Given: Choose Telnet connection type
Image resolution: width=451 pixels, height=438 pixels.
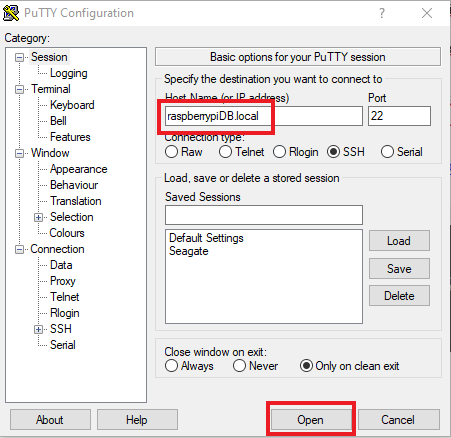Looking at the screenshot, I should (x=225, y=152).
